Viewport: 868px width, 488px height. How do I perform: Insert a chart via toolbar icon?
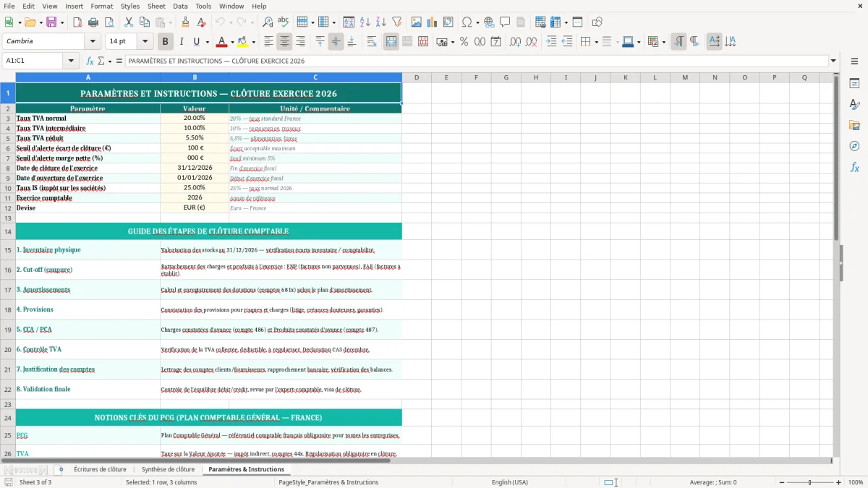[x=433, y=22]
